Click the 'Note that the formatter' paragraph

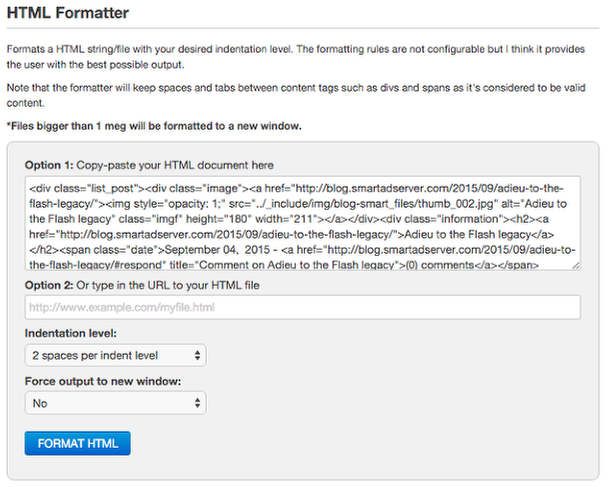(x=300, y=95)
